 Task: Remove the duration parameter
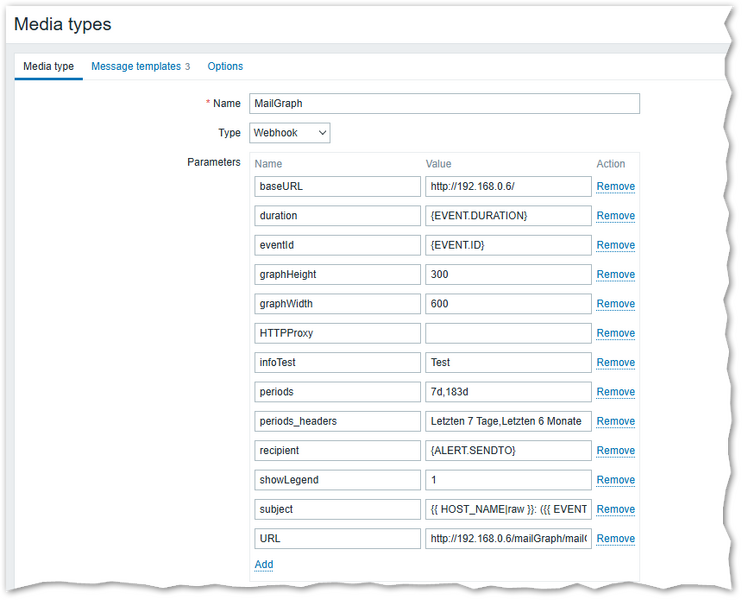[615, 216]
